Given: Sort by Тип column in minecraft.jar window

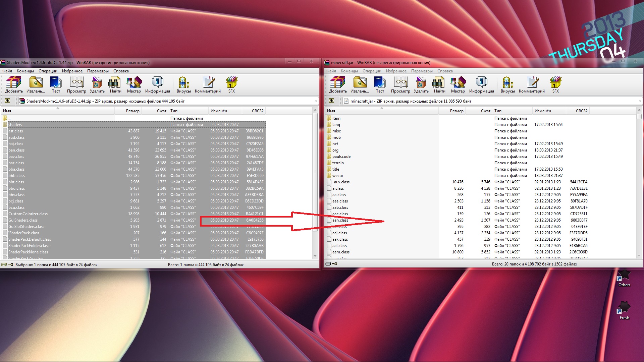Looking at the screenshot, I should coord(512,111).
